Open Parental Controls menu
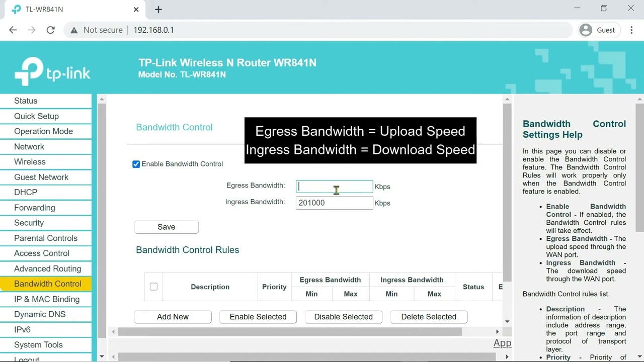 (46, 238)
